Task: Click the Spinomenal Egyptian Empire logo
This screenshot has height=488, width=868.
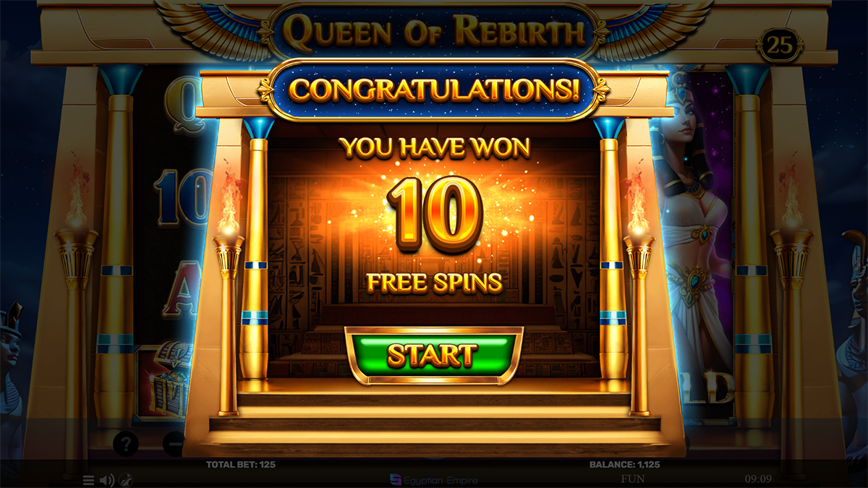Action: [434, 480]
